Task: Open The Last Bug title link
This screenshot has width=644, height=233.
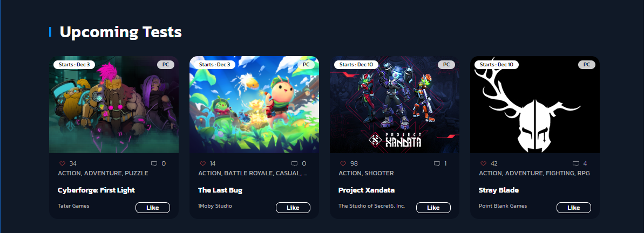Action: click(220, 190)
